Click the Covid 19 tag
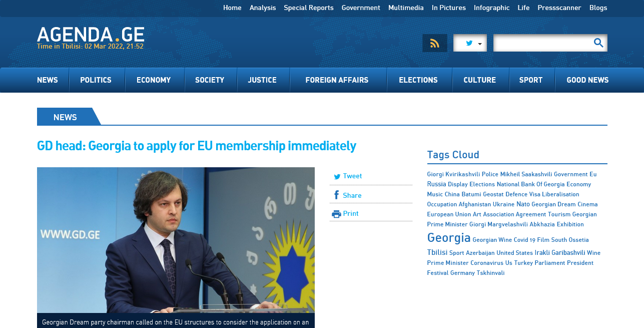The width and height of the screenshot is (644, 328). pos(524,240)
